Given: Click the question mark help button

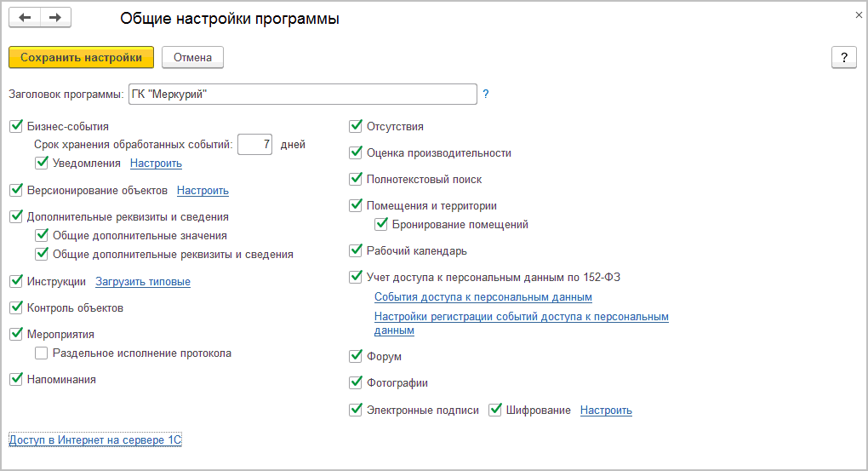Looking at the screenshot, I should coord(843,57).
